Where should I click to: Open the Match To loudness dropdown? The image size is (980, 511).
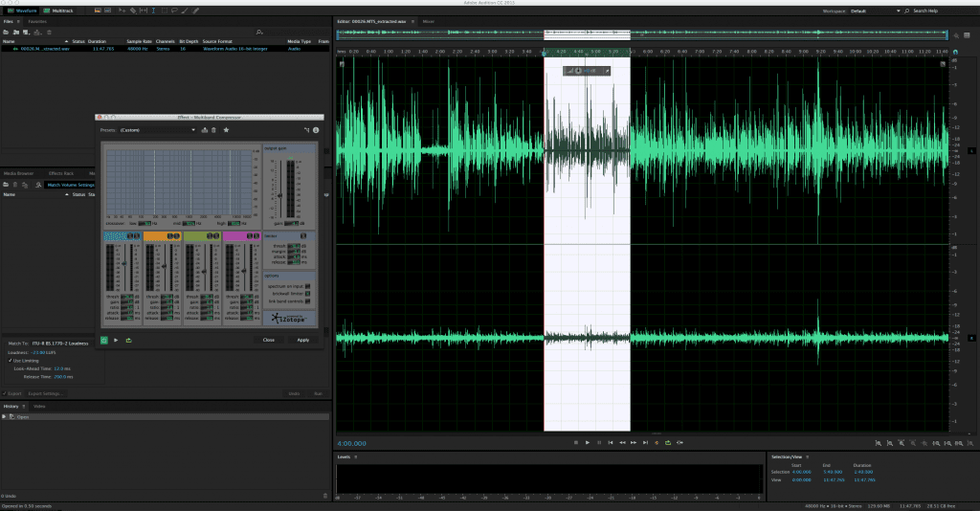[60, 343]
